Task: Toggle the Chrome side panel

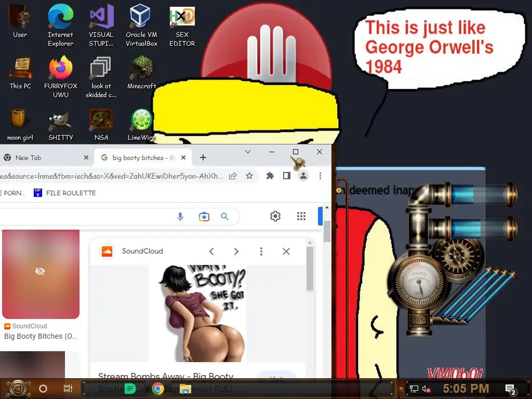Action: (287, 176)
